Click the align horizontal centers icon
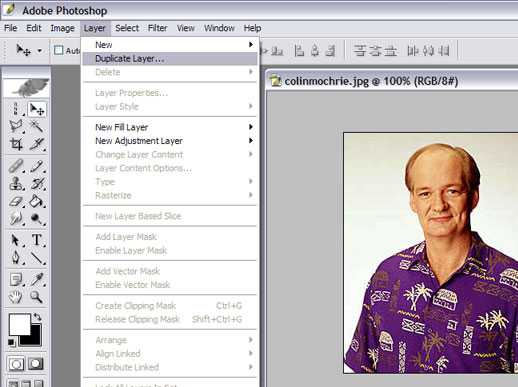 pyautogui.click(x=315, y=51)
